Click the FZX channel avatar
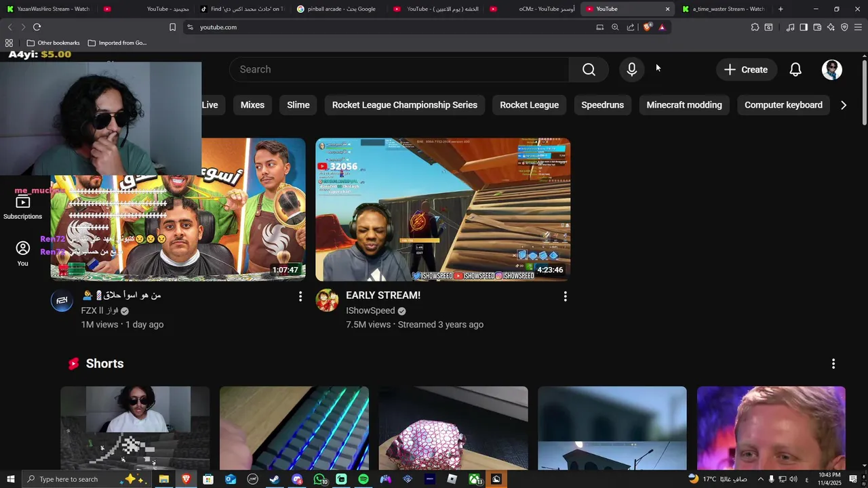 (62, 300)
